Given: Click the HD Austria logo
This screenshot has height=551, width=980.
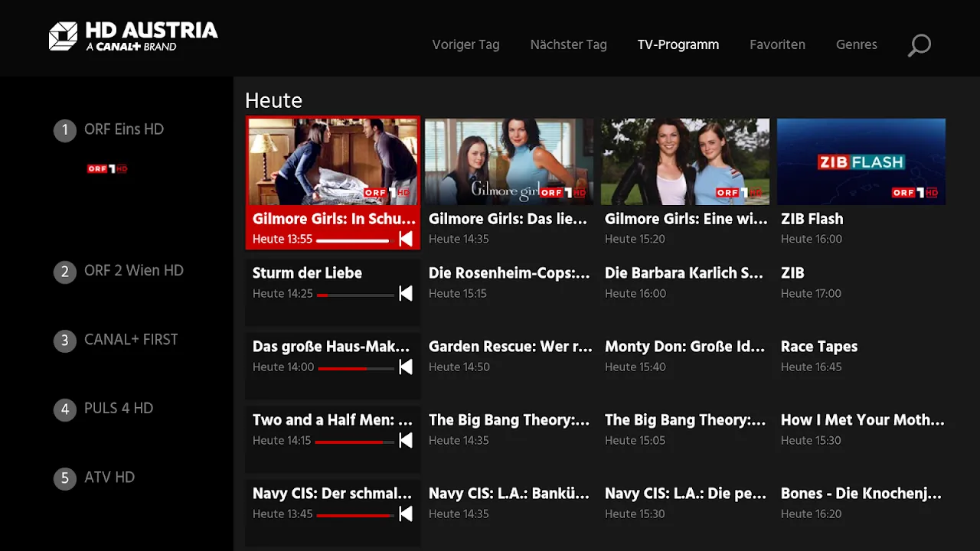Looking at the screenshot, I should pos(134,37).
